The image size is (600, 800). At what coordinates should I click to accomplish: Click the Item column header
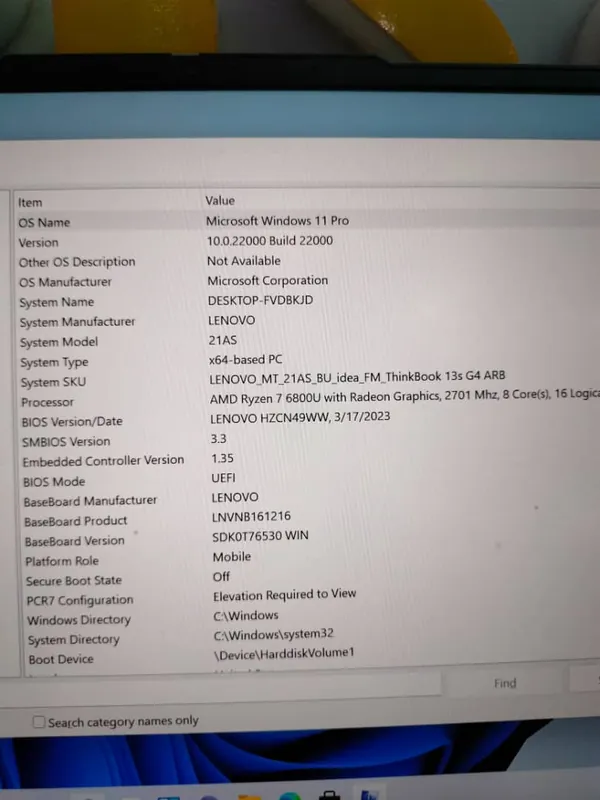click(31, 202)
